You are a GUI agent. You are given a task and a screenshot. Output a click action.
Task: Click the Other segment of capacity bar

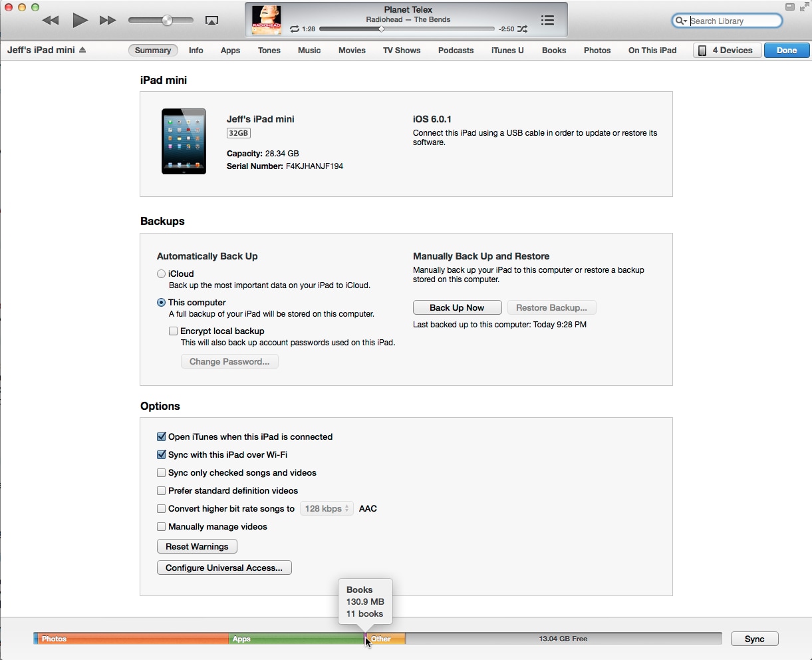[x=387, y=639]
